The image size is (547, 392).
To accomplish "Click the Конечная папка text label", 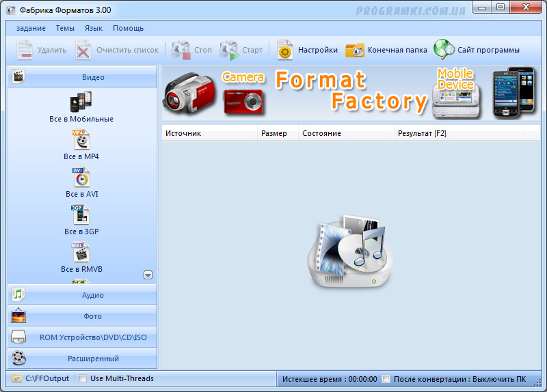I will pyautogui.click(x=397, y=50).
